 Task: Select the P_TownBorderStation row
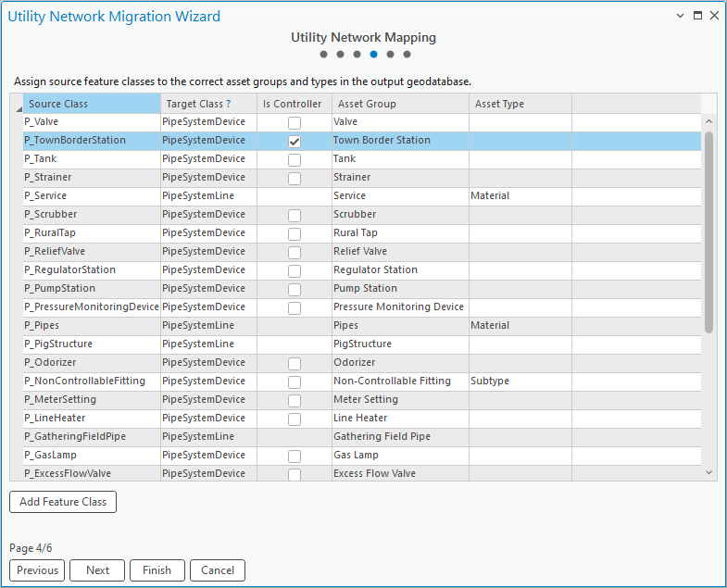[x=362, y=141]
